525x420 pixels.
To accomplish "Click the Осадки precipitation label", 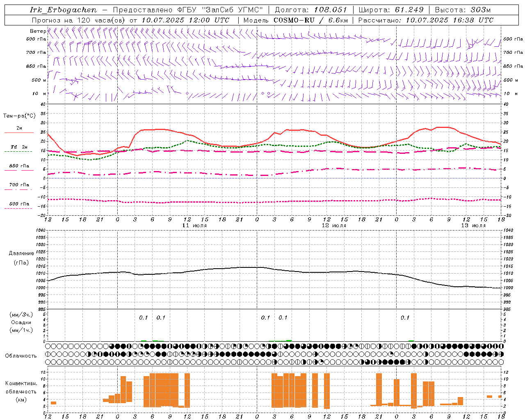I will [x=21, y=322].
